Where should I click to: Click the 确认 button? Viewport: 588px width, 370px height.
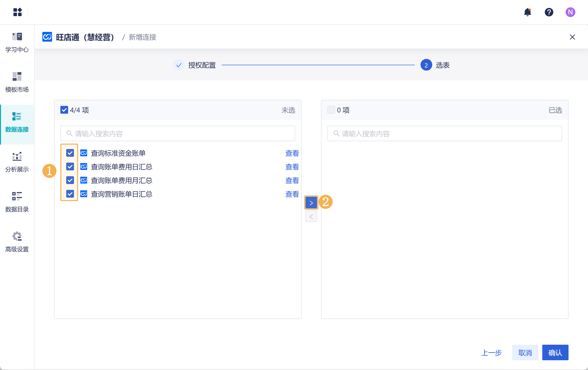[555, 352]
